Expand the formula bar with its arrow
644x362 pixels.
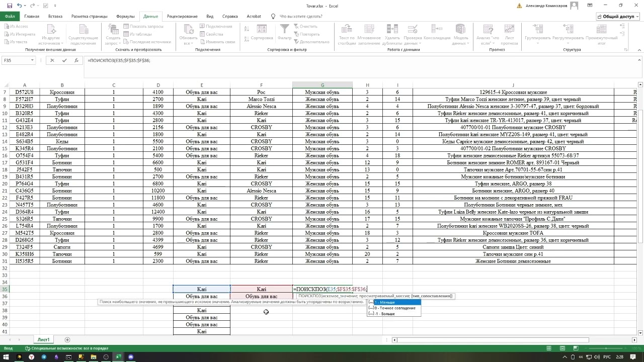[639, 60]
